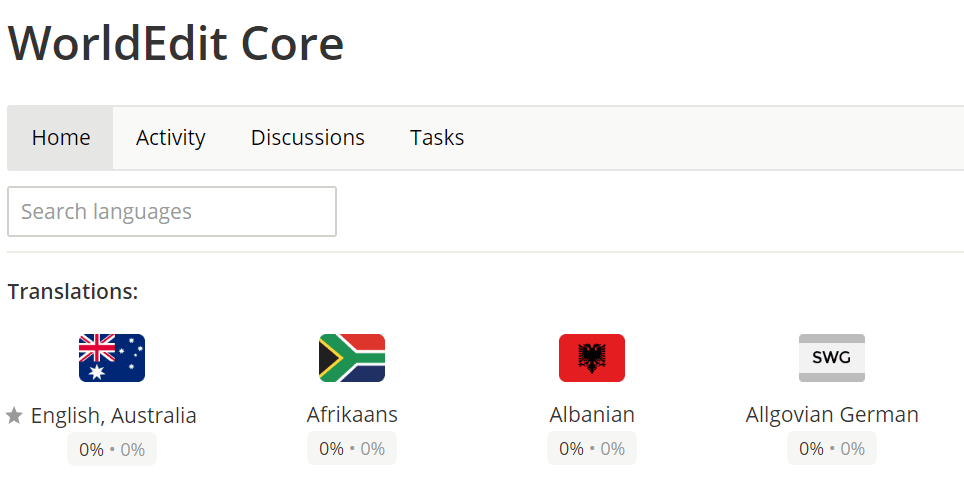Click the Allgovian German progress percentage badge
Image resolution: width=964 pixels, height=499 pixels.
click(832, 449)
